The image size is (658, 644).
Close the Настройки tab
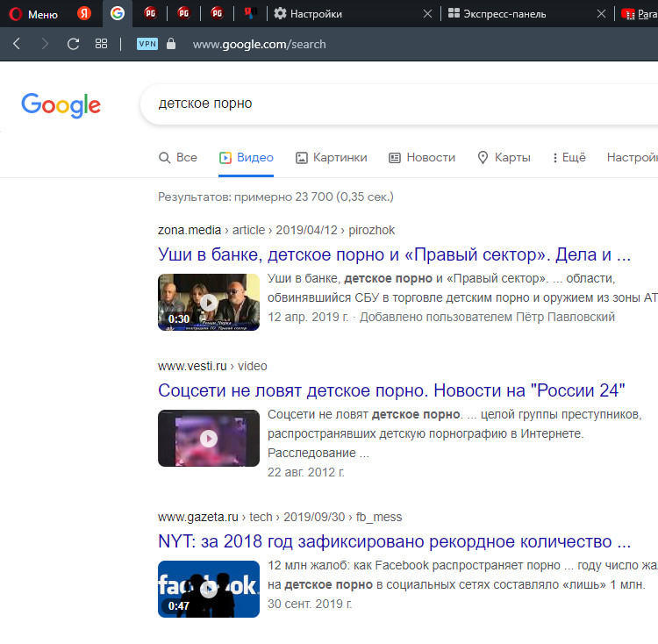tap(427, 14)
